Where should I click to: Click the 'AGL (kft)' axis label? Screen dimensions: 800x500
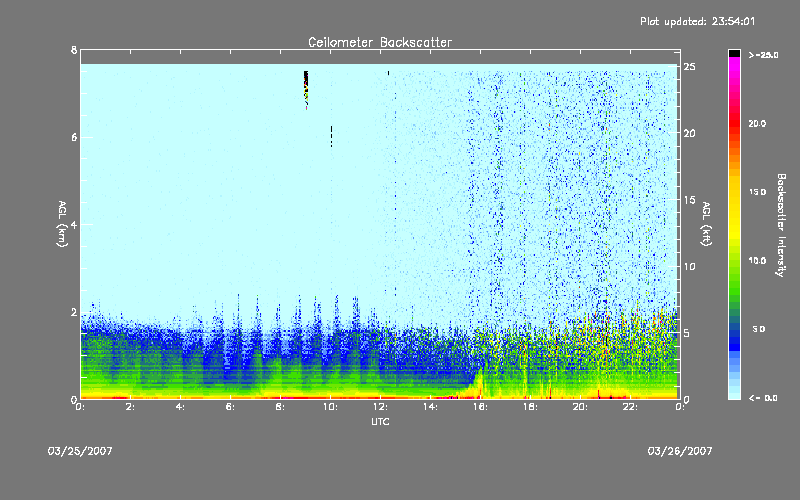[x=706, y=224]
